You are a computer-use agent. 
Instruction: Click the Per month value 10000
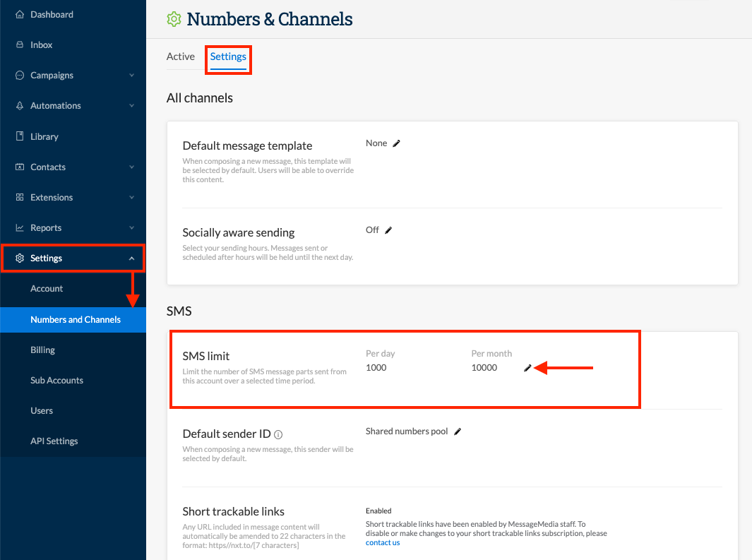484,368
